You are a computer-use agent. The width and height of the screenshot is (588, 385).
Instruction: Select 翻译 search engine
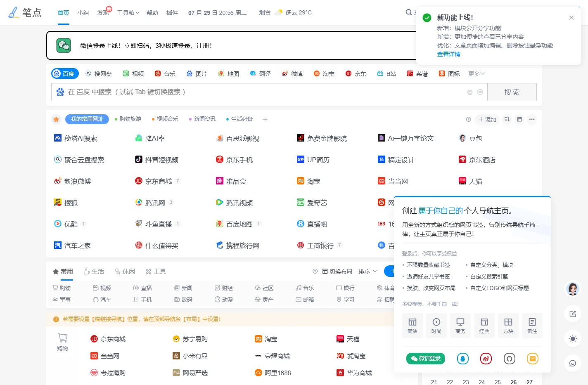pyautogui.click(x=261, y=73)
